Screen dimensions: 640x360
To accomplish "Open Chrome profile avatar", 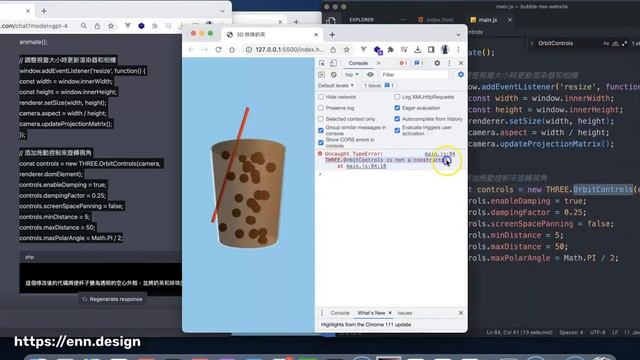I will coord(445,50).
